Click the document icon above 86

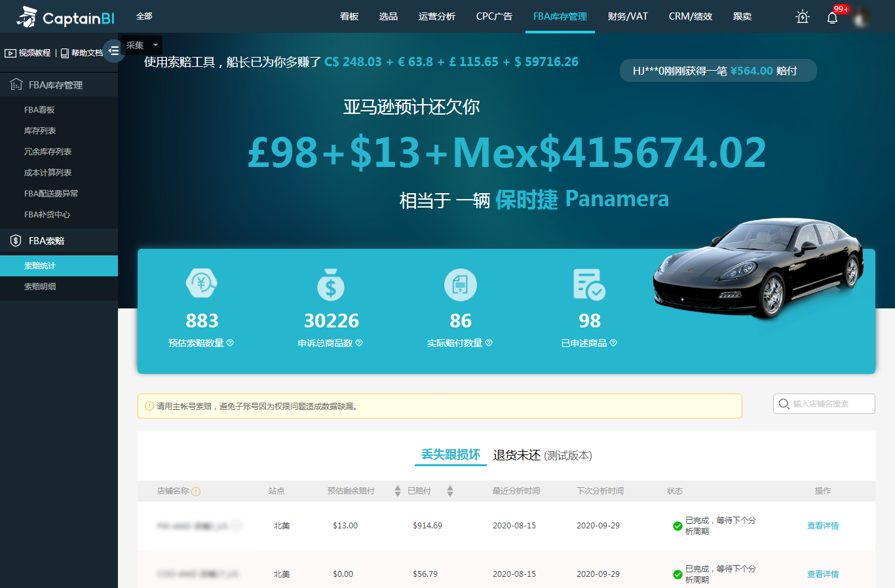coord(461,285)
